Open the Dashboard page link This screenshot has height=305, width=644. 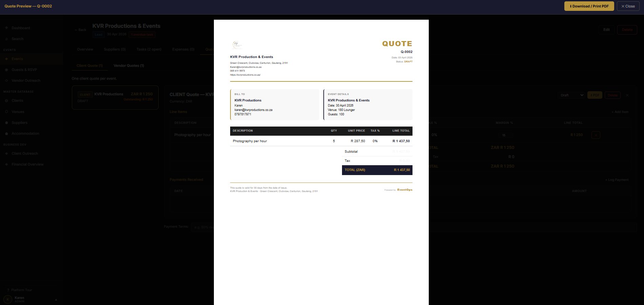coord(21,28)
